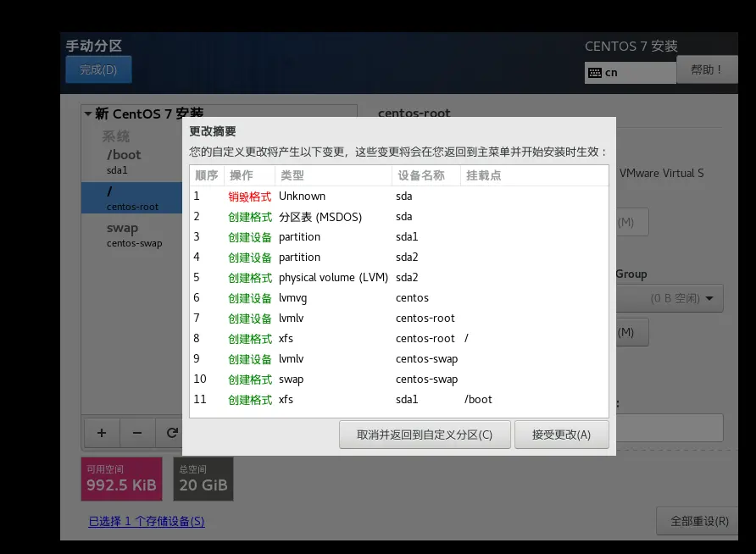Screen dimensions: 756x554
Task: Click the 总空间 20 GiB tile
Action: (x=203, y=479)
